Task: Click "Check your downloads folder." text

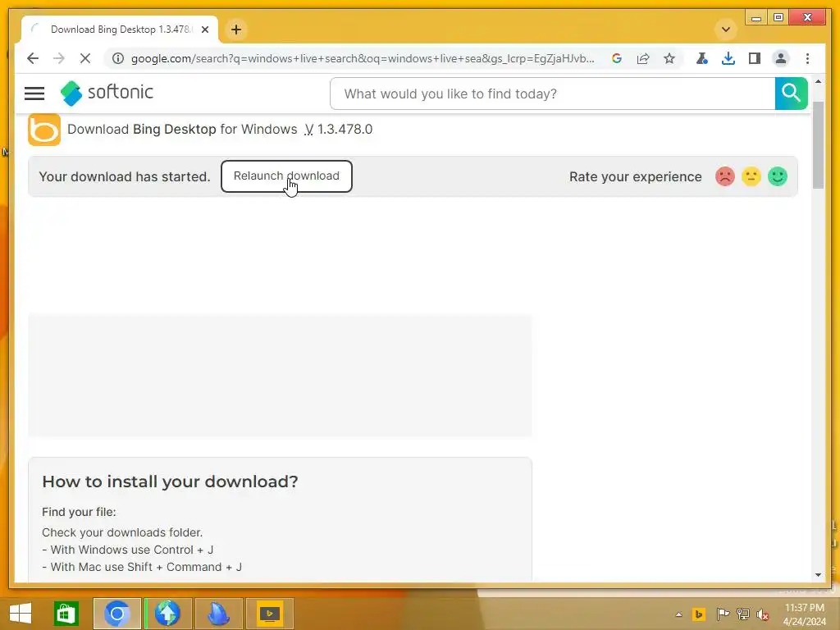Action: click(x=122, y=532)
